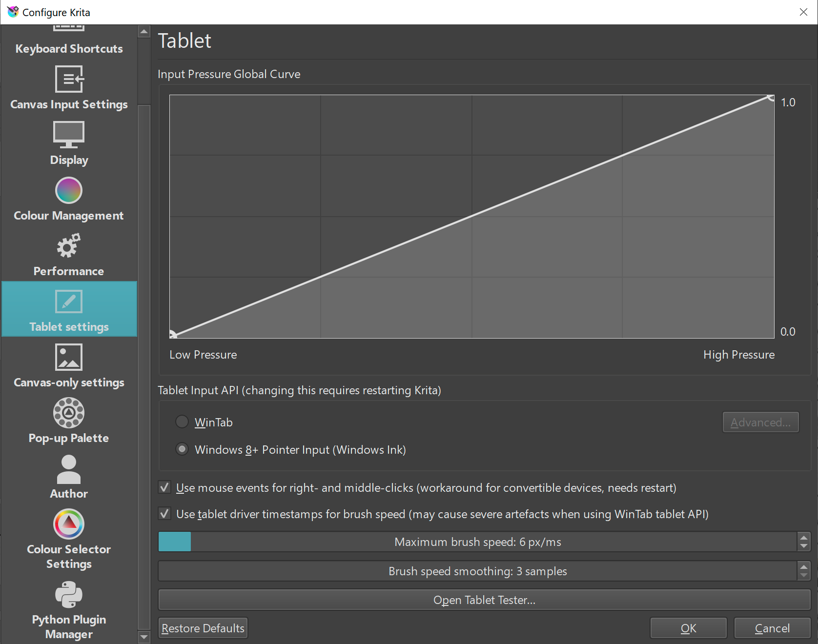Click the Pop-up Palette icon
The height and width of the screenshot is (644, 818).
pos(69,413)
